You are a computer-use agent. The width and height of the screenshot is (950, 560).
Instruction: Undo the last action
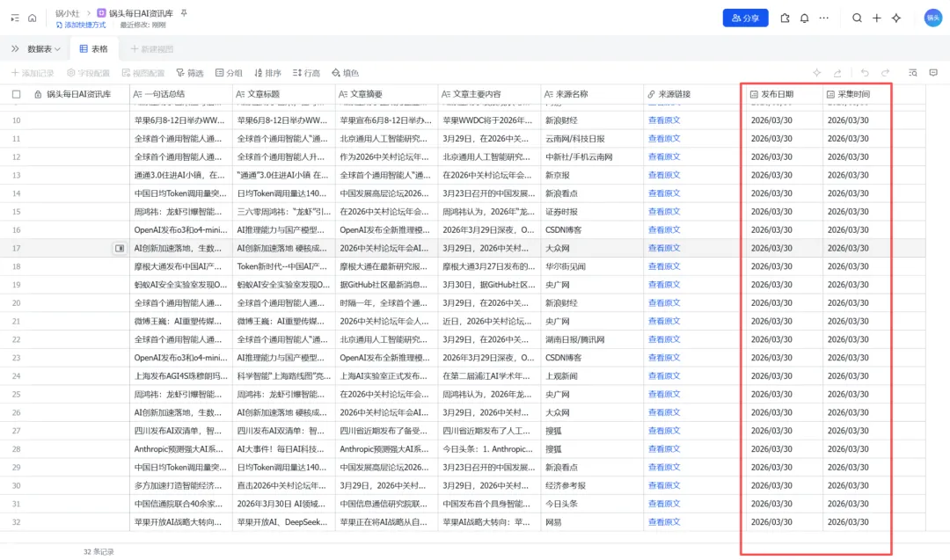pos(865,73)
